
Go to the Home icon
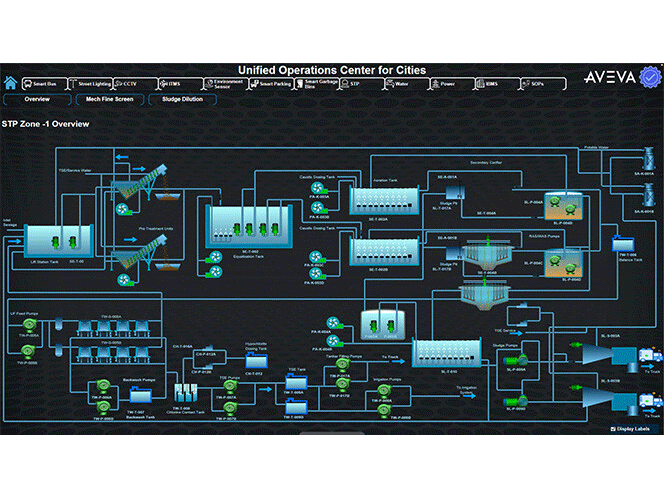(11, 83)
